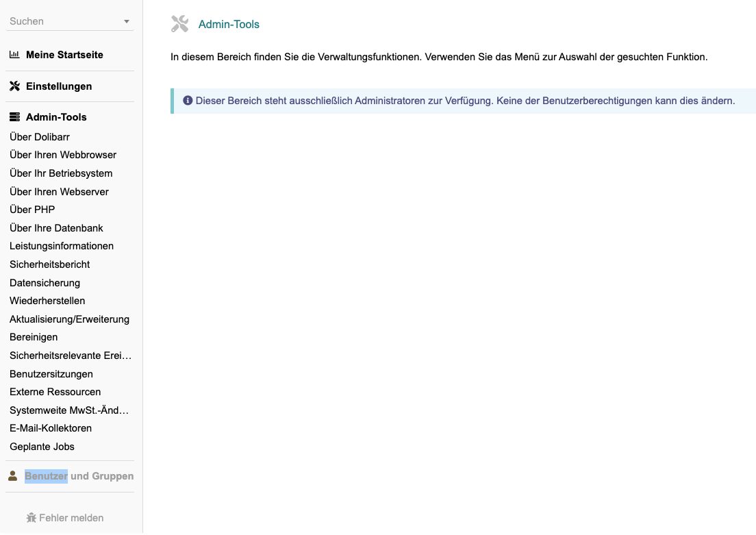Open Über Ihren Webbrowser

tap(63, 155)
